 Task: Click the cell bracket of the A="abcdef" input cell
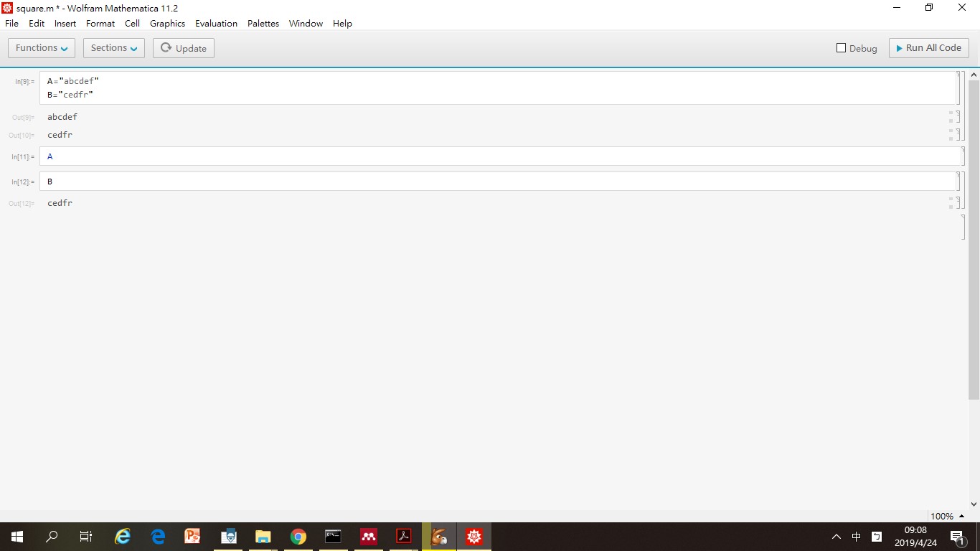click(x=958, y=88)
